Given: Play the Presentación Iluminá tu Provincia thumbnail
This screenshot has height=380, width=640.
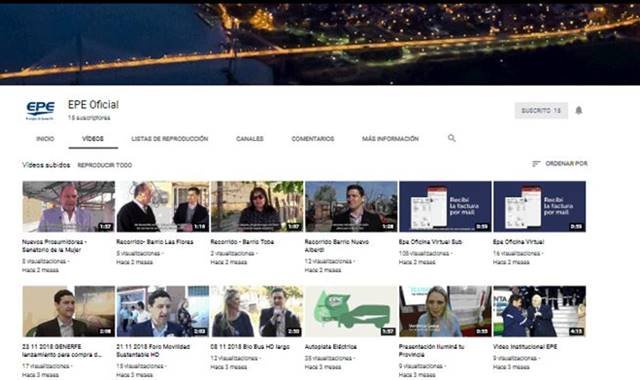Looking at the screenshot, I should pyautogui.click(x=445, y=311).
